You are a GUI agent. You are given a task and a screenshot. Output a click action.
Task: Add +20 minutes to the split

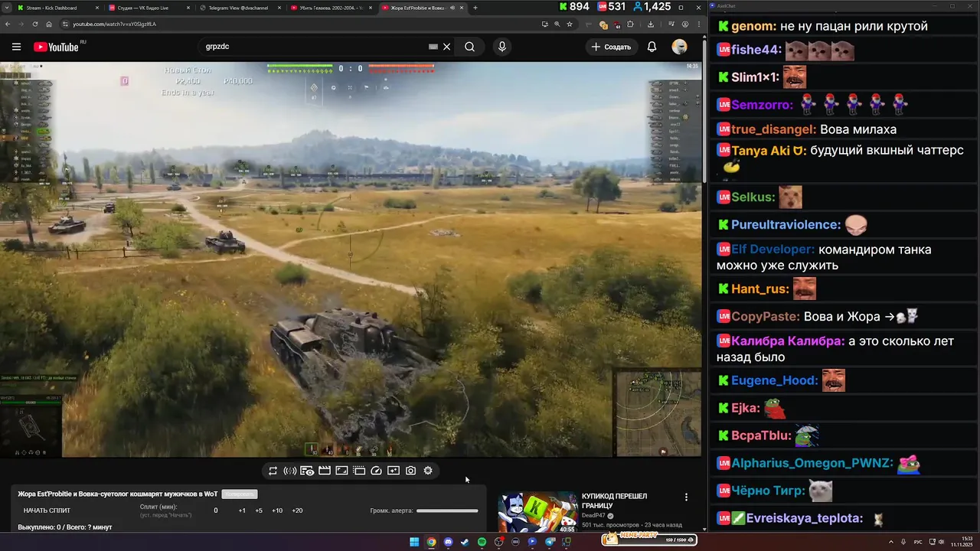pyautogui.click(x=297, y=510)
